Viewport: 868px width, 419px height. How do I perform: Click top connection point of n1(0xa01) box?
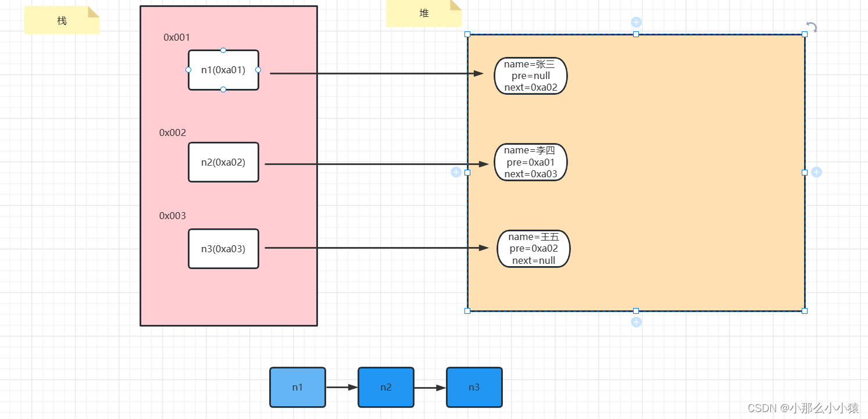[223, 50]
